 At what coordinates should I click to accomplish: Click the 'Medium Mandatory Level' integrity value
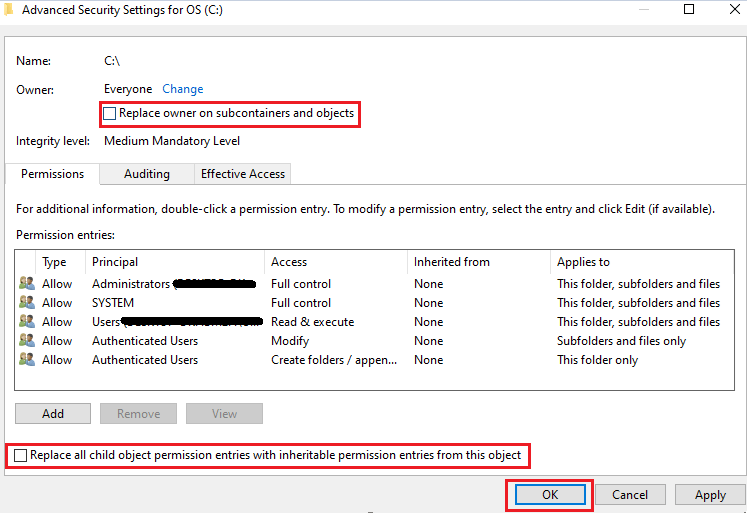pyautogui.click(x=172, y=141)
